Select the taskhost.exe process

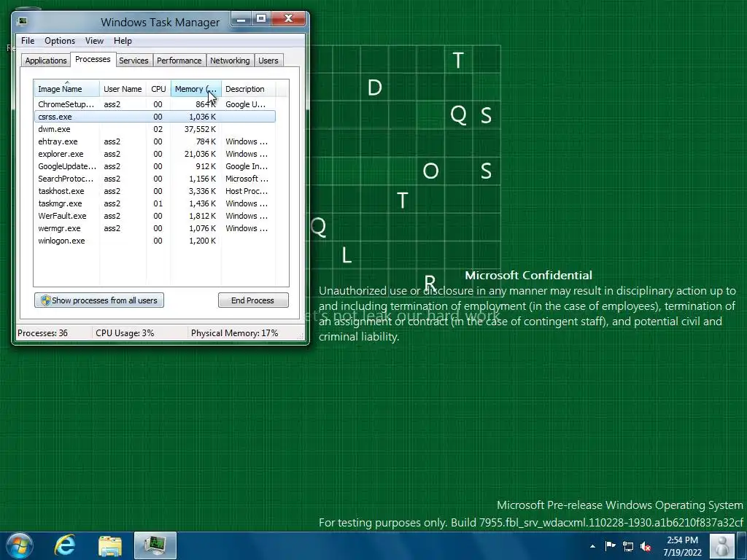click(x=155, y=191)
